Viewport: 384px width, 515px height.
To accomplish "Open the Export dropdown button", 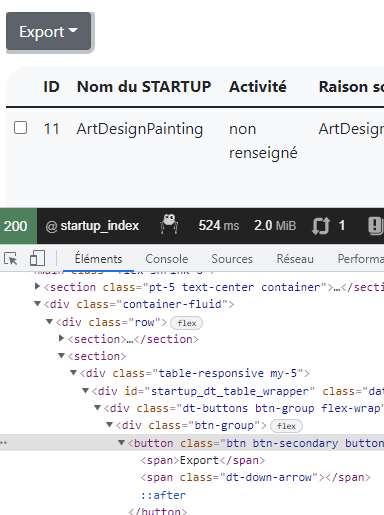I will pos(49,31).
